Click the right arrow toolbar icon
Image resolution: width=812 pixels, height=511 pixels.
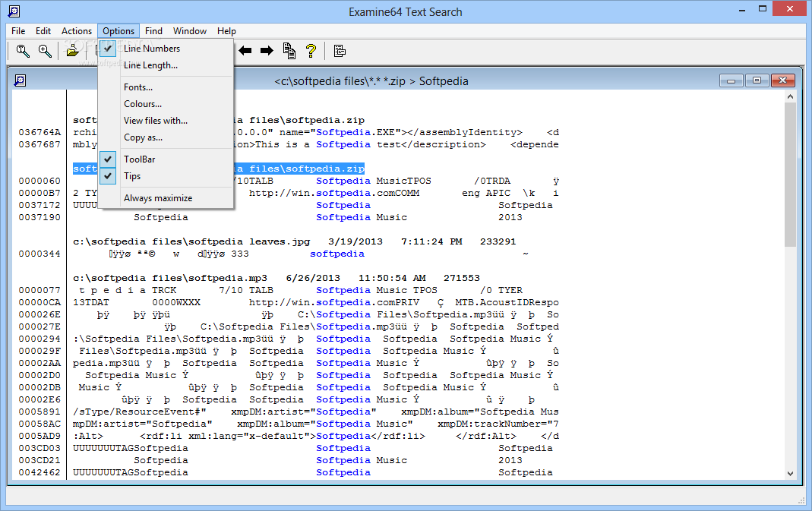tap(267, 51)
